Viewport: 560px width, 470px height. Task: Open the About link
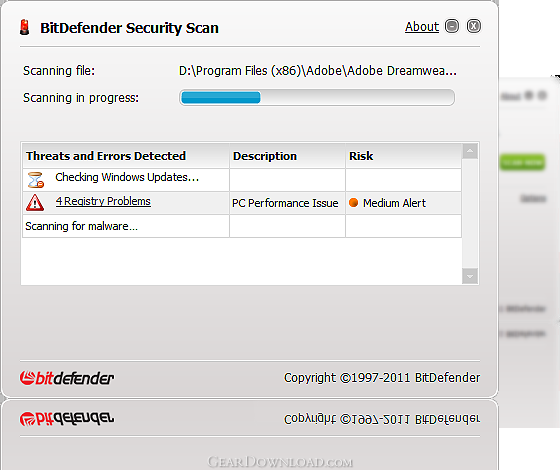pos(421,27)
